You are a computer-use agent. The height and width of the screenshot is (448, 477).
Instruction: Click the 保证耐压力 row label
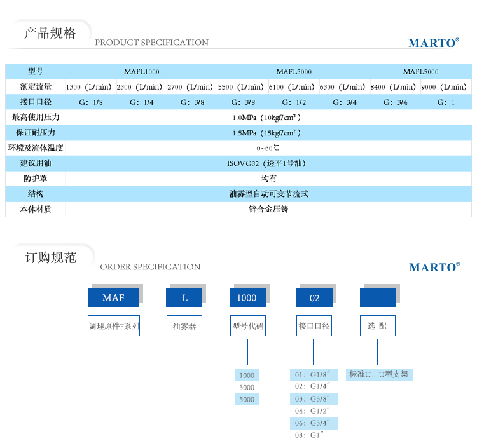(x=36, y=133)
